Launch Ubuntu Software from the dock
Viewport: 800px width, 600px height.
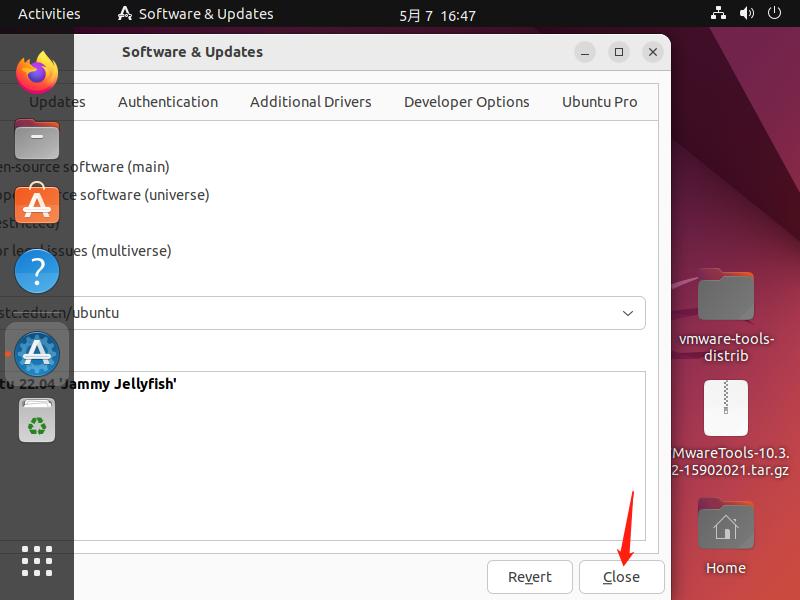pos(37,204)
